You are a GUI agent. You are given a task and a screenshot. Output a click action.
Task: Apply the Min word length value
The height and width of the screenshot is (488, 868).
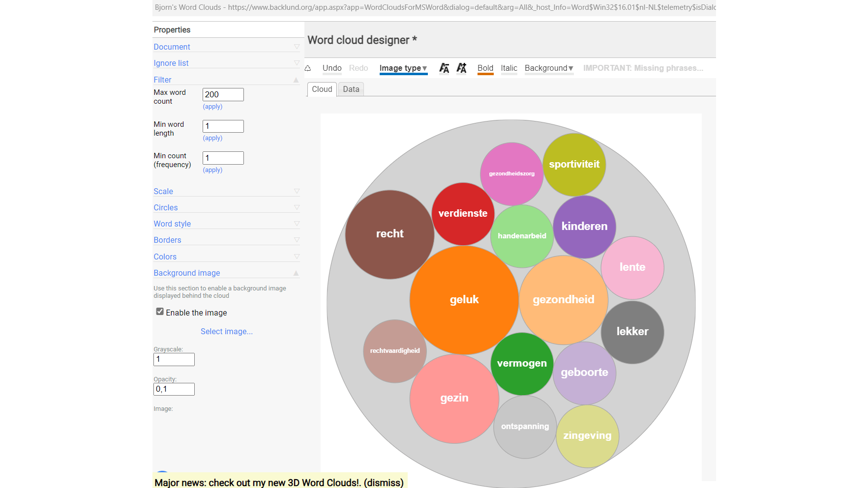pos(212,138)
